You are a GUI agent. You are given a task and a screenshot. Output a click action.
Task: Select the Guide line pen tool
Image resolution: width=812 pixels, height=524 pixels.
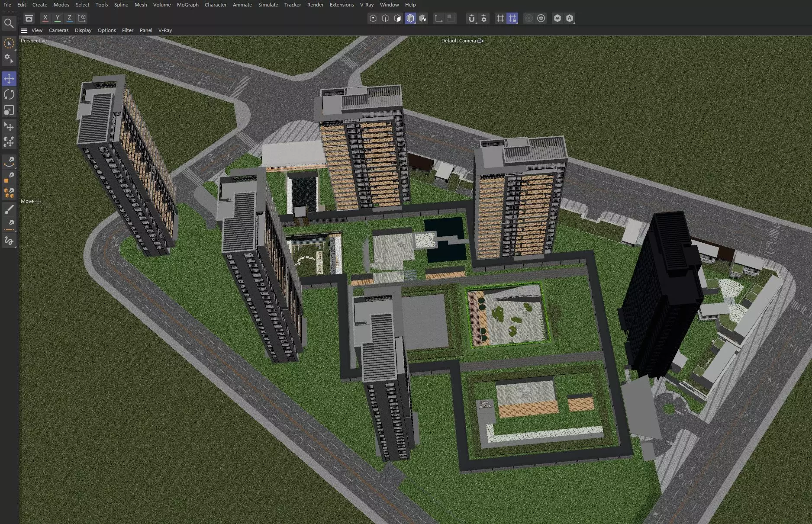[9, 225]
